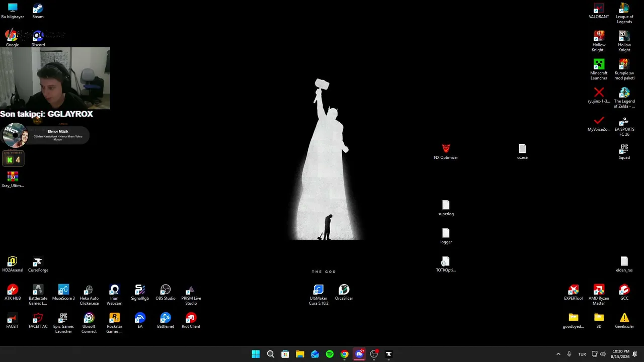Viewport: 644px width, 362px height.
Task: Select the Rockstar Games launcher icon
Action: 114,323
